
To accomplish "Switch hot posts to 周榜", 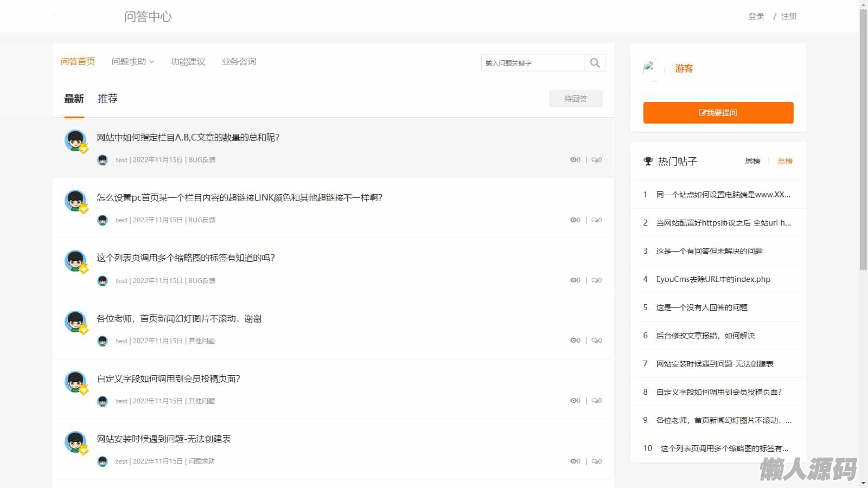I will 752,161.
